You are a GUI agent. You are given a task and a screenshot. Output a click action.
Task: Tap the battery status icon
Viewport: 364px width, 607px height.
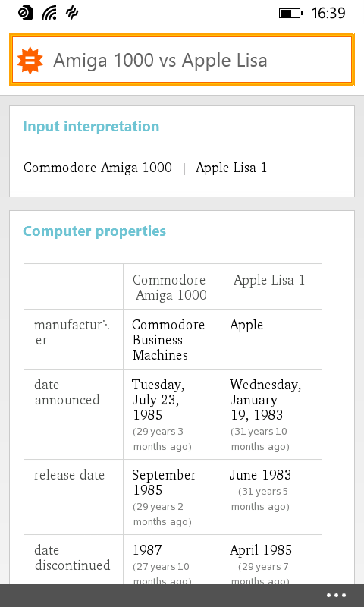pos(291,14)
